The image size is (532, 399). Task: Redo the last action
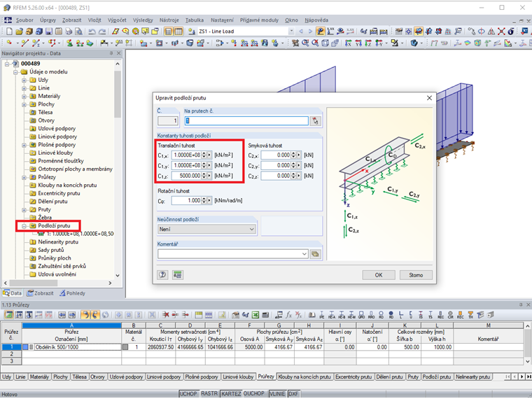tap(101, 31)
